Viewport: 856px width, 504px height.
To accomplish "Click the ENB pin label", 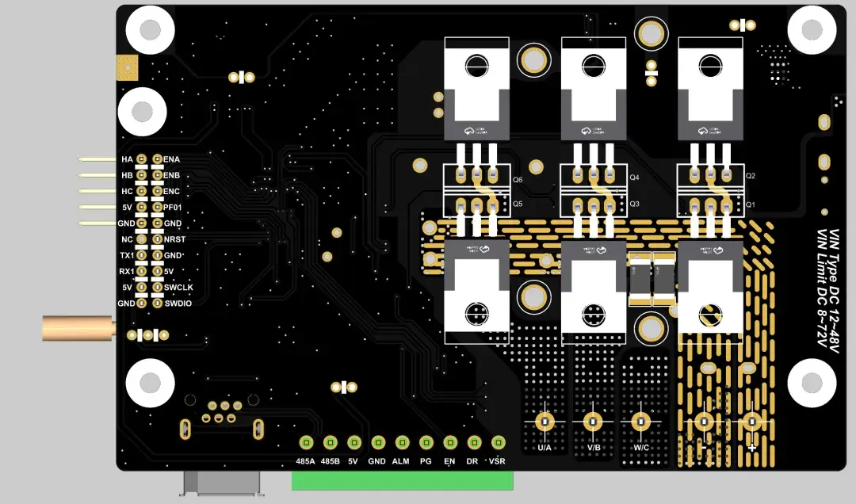I will (171, 175).
